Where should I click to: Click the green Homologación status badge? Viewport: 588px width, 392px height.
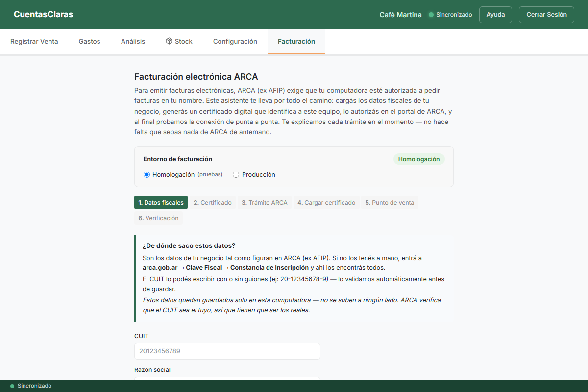tap(419, 159)
